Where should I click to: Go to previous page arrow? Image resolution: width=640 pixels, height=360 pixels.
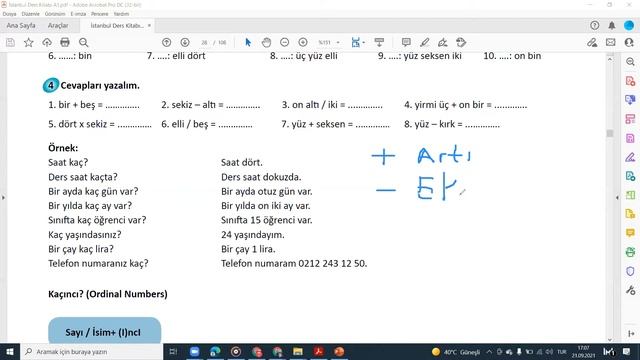pyautogui.click(x=167, y=42)
